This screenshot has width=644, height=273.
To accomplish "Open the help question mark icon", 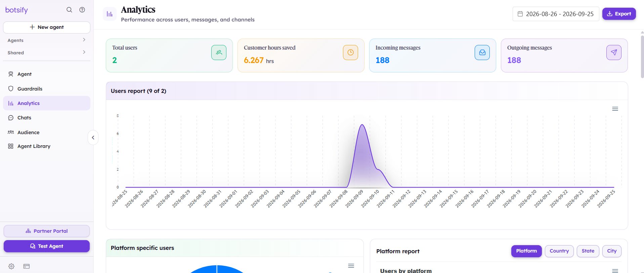I will click(x=82, y=10).
